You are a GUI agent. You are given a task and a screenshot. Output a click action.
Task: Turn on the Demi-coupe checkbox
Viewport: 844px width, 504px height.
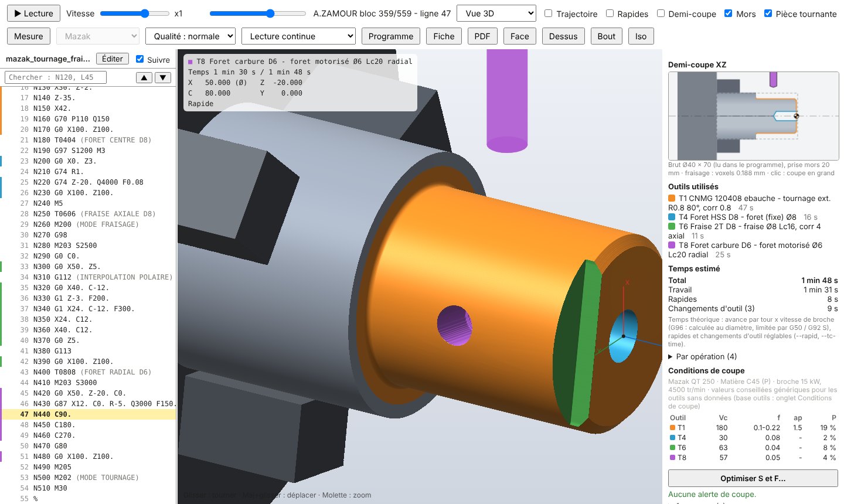click(661, 13)
